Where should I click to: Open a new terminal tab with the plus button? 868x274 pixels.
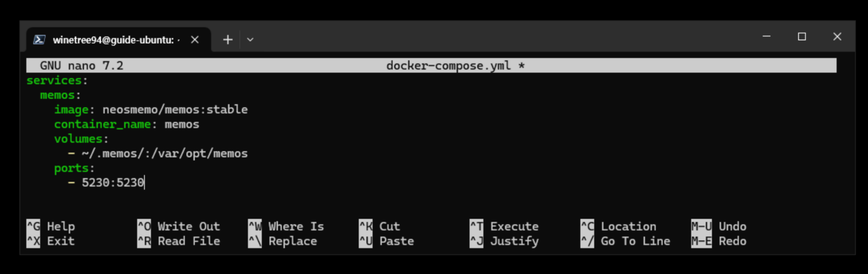click(x=228, y=39)
